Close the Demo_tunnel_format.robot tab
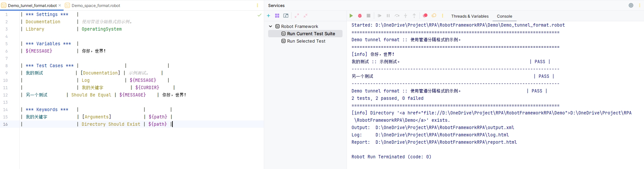The height and width of the screenshot is (169, 644). pos(60,5)
